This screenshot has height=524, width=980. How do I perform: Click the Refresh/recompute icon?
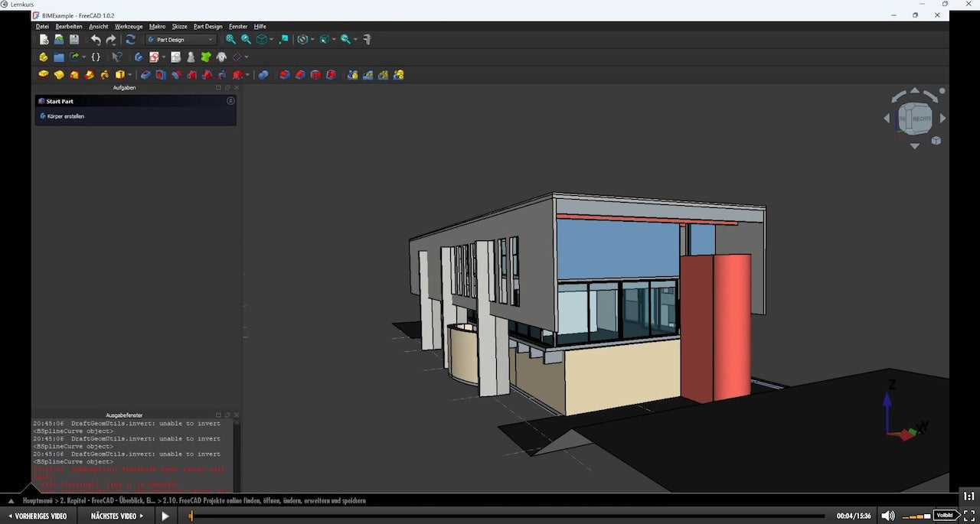coord(131,40)
